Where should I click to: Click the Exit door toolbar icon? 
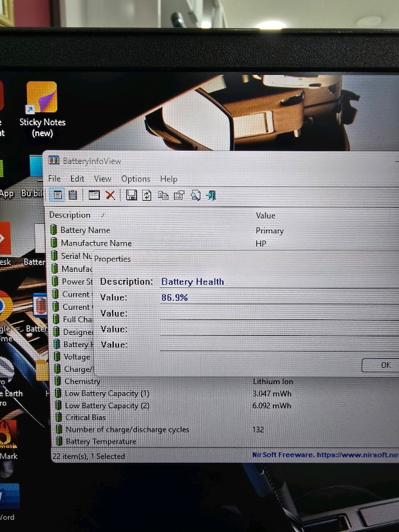211,195
